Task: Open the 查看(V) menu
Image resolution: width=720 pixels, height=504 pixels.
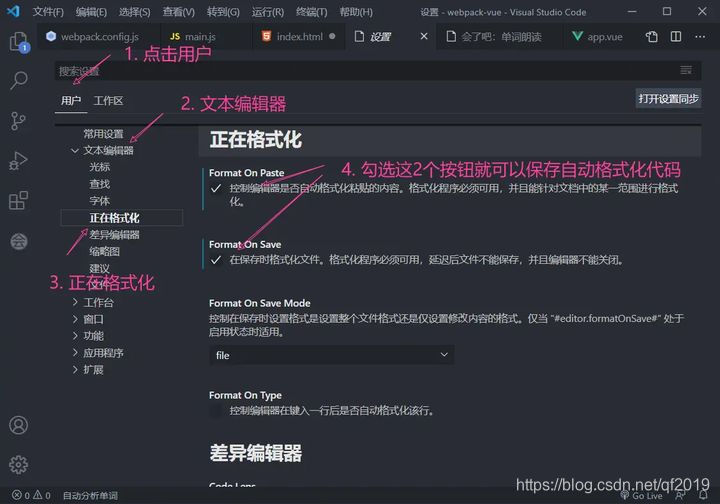Action: (179, 12)
